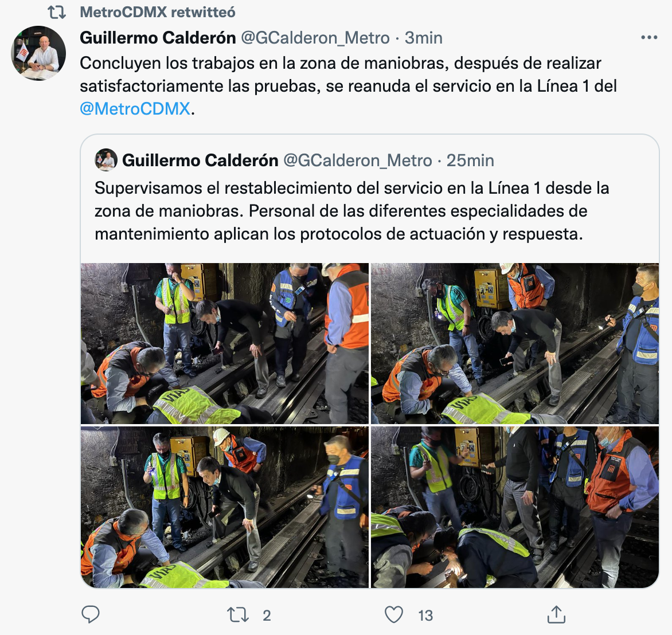
Task: Open quoted tweet text about Supervisamos restablecimiento
Action: [x=351, y=211]
